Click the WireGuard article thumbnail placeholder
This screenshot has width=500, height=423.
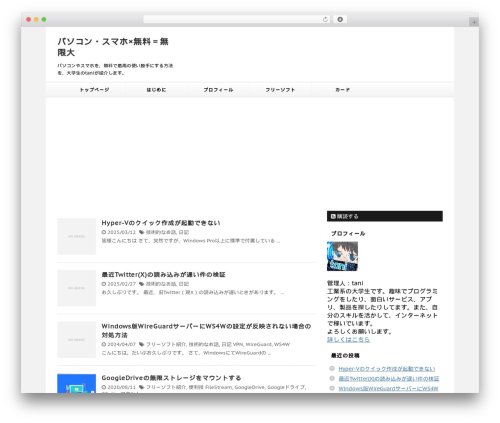(76, 340)
